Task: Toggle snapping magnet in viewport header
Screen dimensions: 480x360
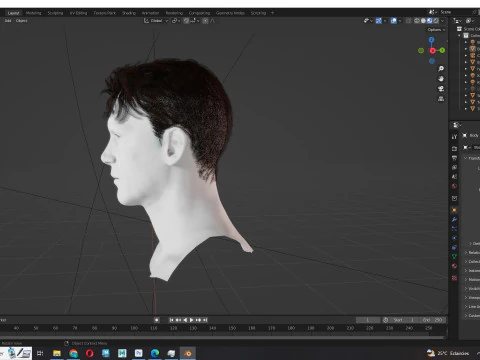Action: [x=186, y=21]
